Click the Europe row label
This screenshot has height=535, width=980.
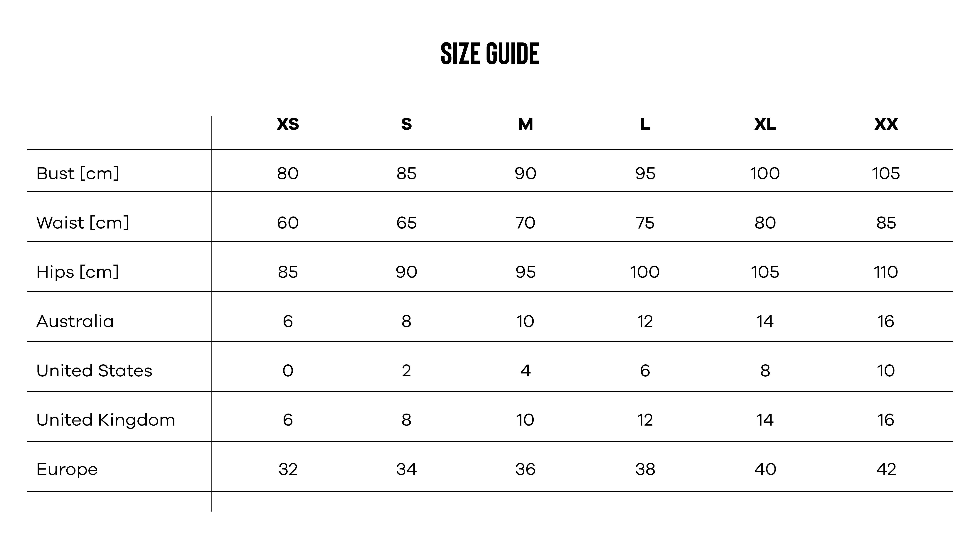click(67, 469)
